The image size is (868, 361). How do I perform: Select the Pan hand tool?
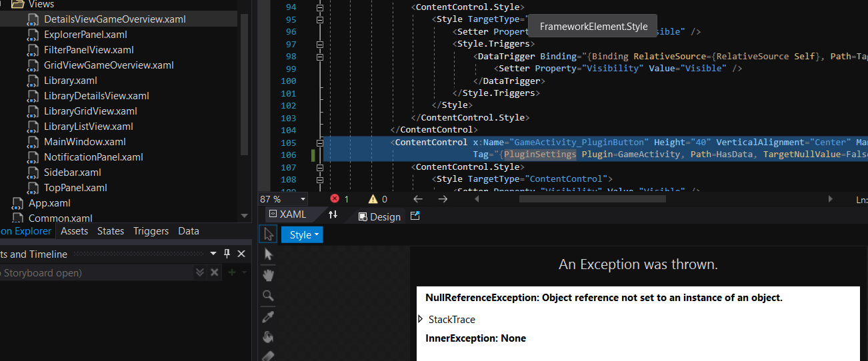click(x=269, y=275)
